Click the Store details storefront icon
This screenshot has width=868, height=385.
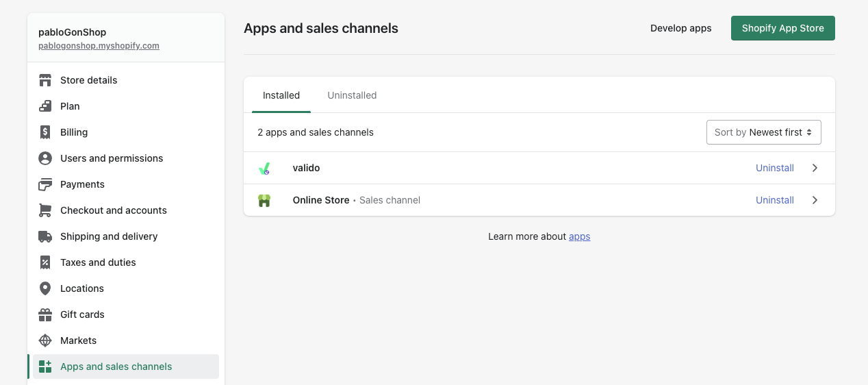[45, 80]
